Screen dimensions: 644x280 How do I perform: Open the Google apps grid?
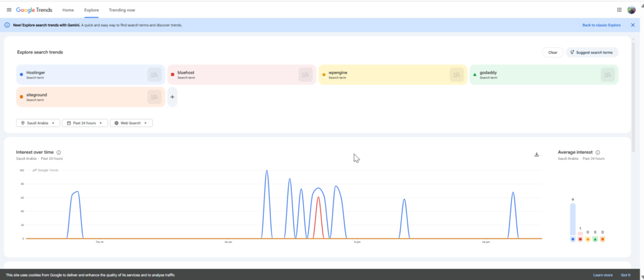619,10
